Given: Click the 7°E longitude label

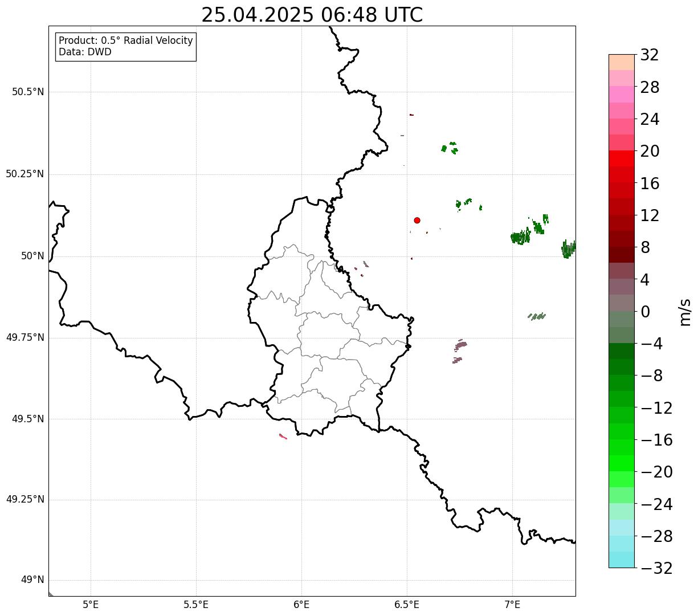Looking at the screenshot, I should pos(512,605).
